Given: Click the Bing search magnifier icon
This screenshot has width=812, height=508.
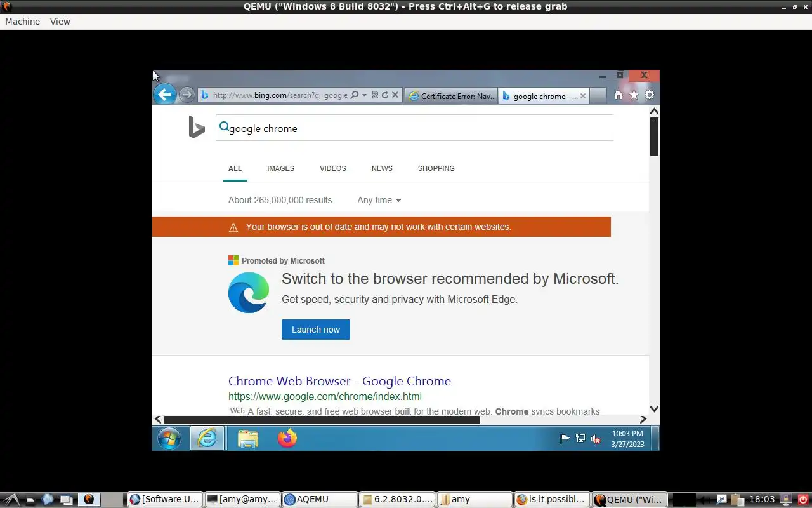Looking at the screenshot, I should point(224,127).
